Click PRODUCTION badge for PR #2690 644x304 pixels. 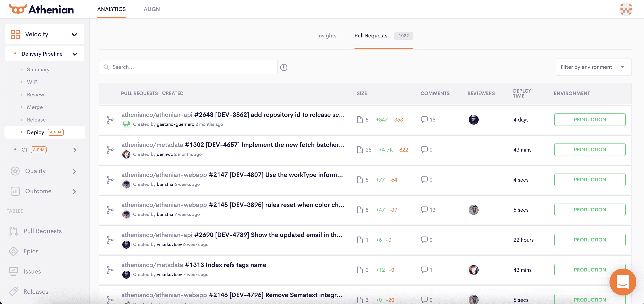(590, 240)
